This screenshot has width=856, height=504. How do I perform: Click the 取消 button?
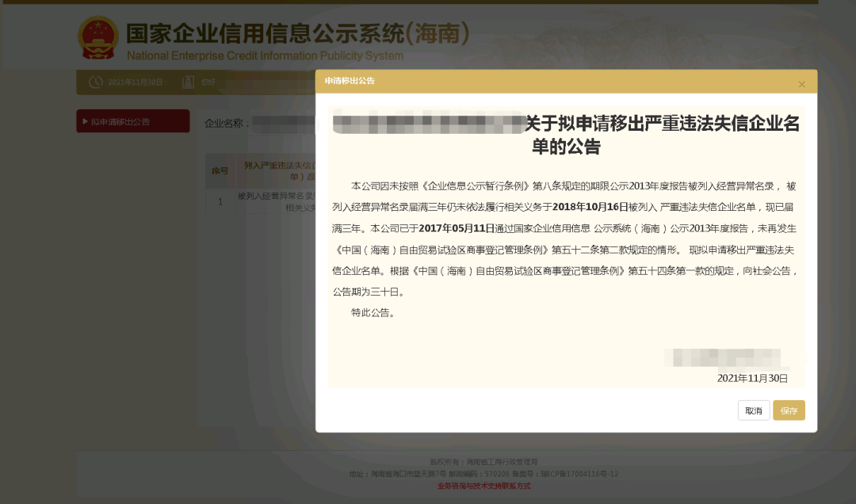point(753,410)
